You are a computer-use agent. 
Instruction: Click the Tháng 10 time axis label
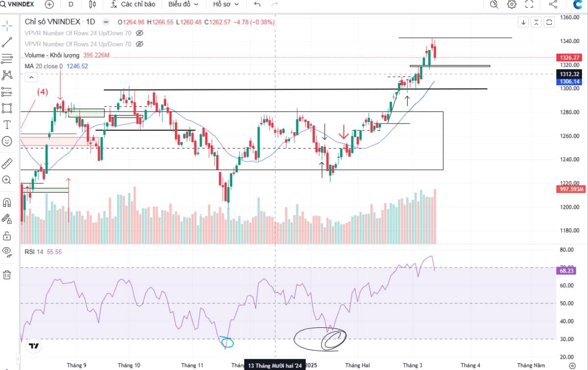[x=130, y=365]
